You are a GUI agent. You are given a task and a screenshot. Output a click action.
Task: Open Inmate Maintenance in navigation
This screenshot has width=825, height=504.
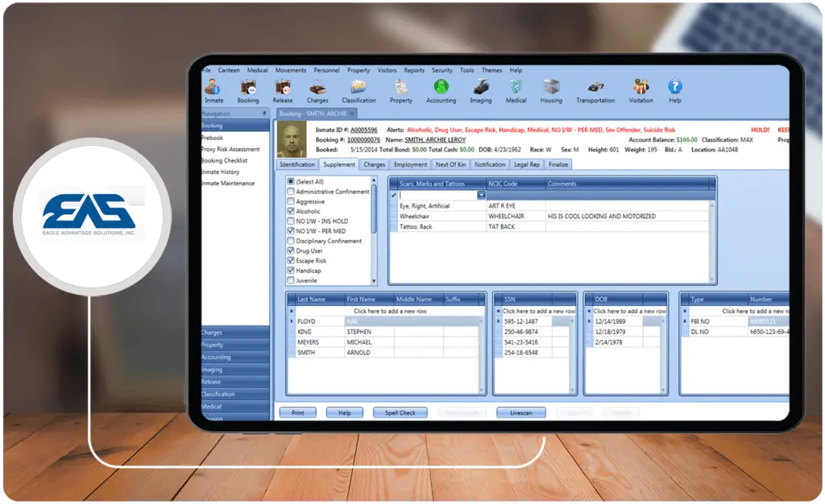228,184
